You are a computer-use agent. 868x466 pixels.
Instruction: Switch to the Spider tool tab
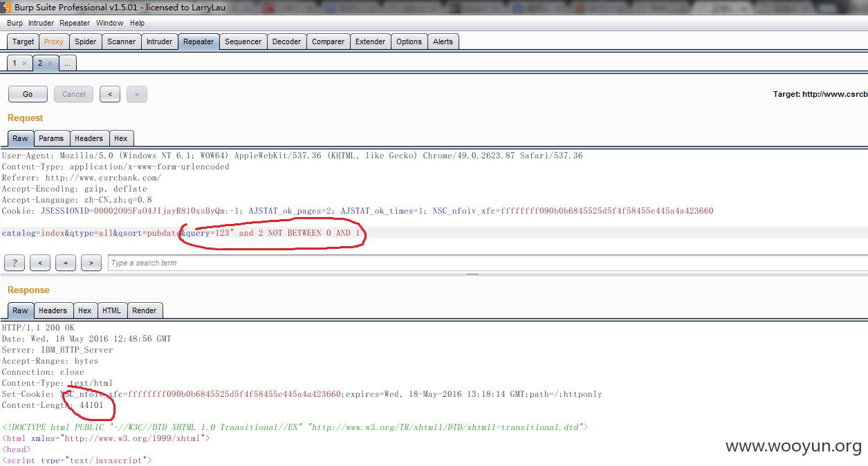[85, 41]
